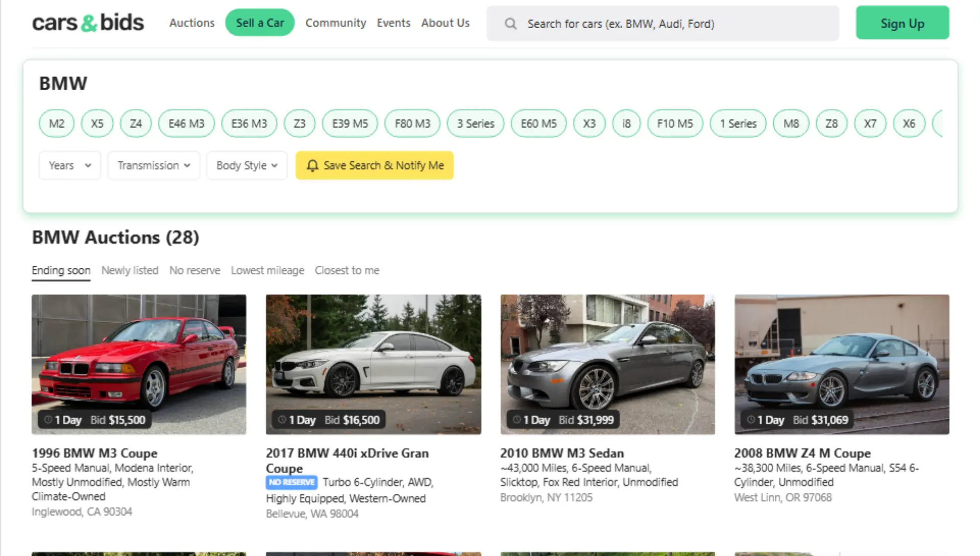
Task: Filter by the 1 Series chip
Action: [x=738, y=123]
